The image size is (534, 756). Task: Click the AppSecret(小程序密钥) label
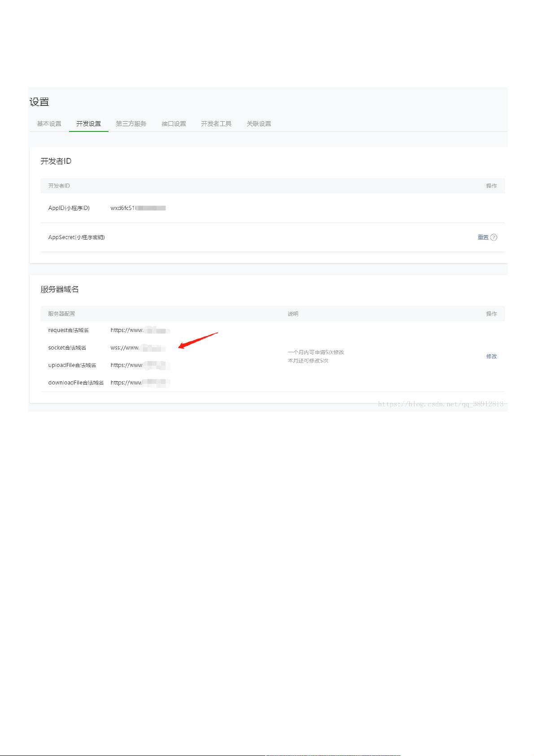(x=77, y=237)
